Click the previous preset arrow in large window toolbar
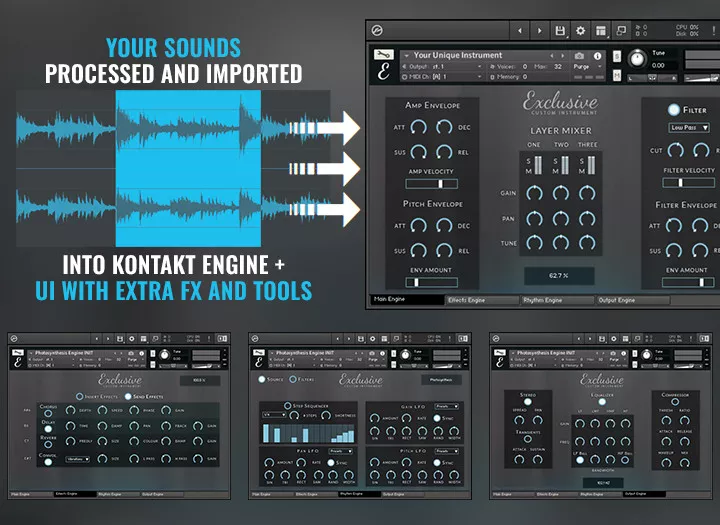This screenshot has width=720, height=525. tap(520, 31)
